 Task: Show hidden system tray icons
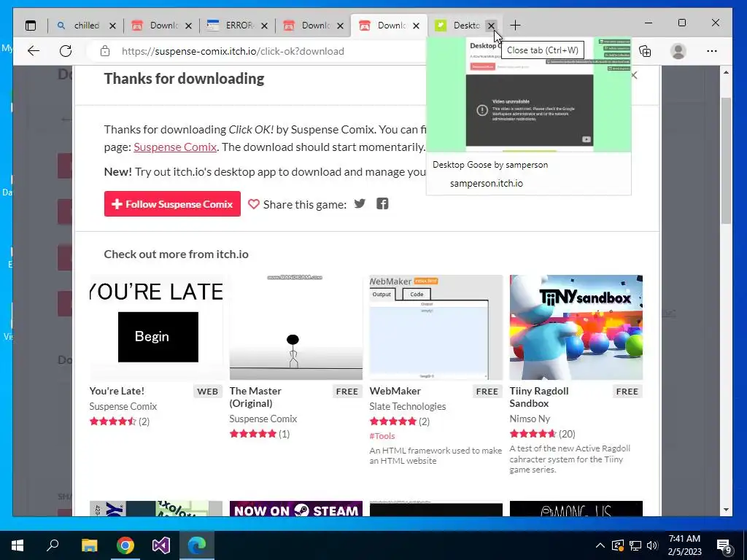[x=600, y=545]
